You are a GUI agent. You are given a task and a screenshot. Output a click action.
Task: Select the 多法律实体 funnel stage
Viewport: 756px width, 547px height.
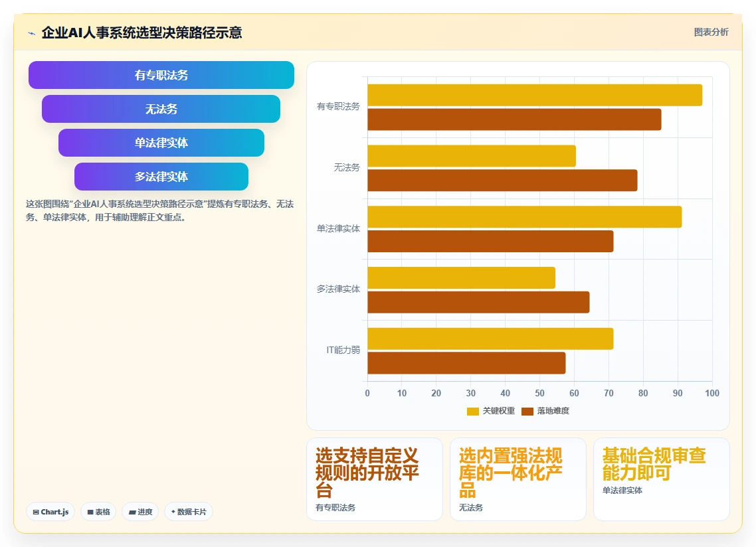click(x=161, y=177)
